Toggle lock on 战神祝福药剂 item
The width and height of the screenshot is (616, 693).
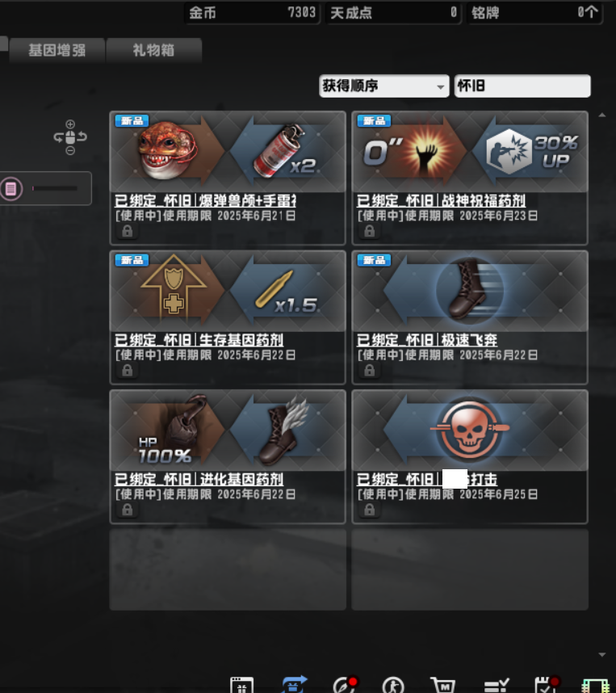click(x=370, y=231)
